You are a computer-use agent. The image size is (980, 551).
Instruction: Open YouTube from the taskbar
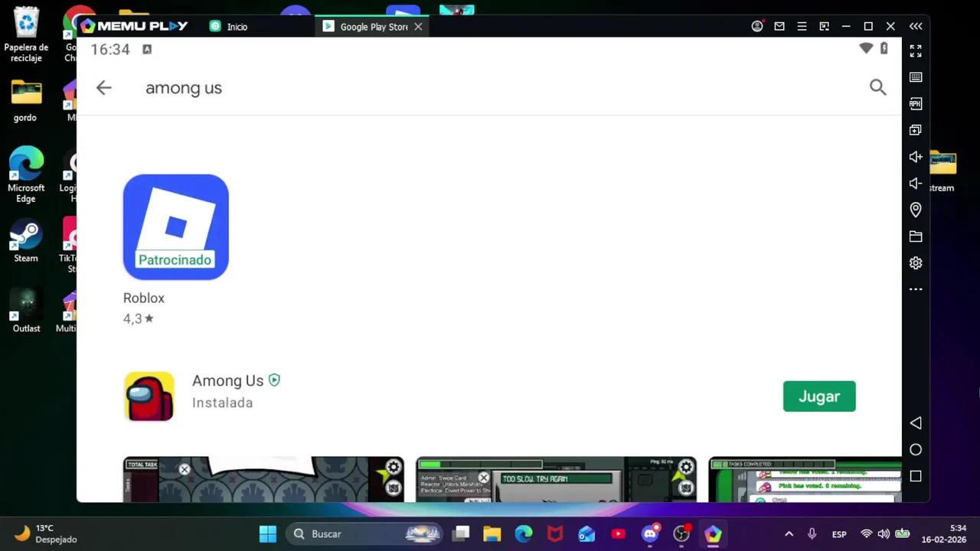618,534
